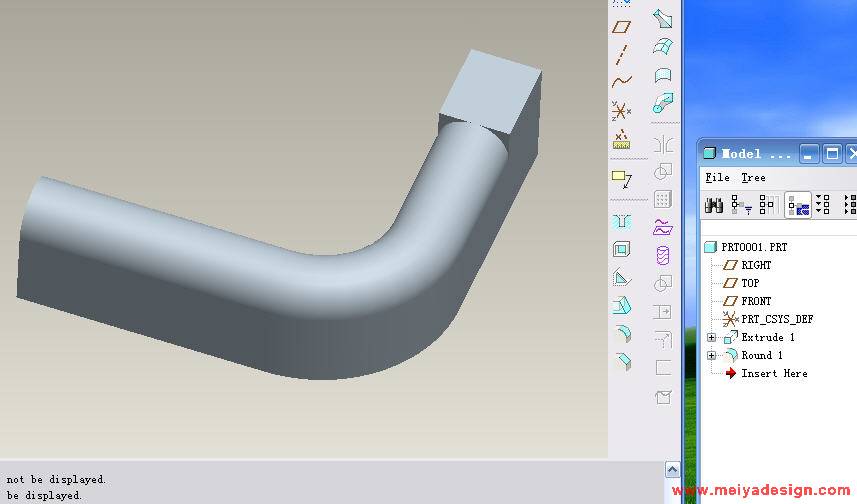
Task: Click the Extrude tool in the toolbar
Action: 662,19
